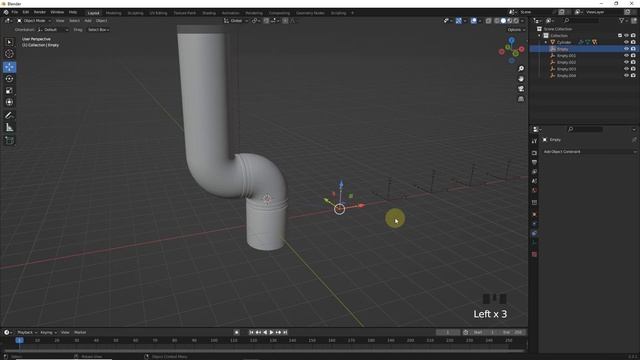
Task: Select Empty.004 in the outliner
Action: click(x=566, y=76)
